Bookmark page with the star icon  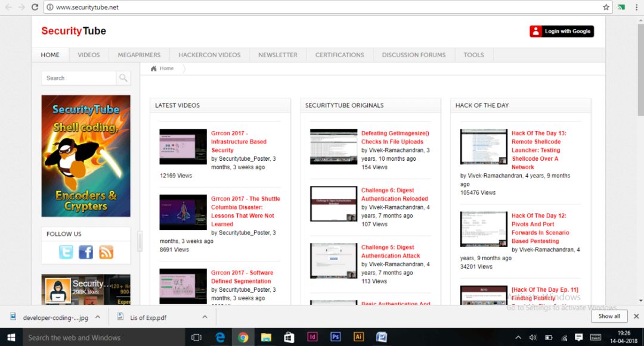point(606,7)
